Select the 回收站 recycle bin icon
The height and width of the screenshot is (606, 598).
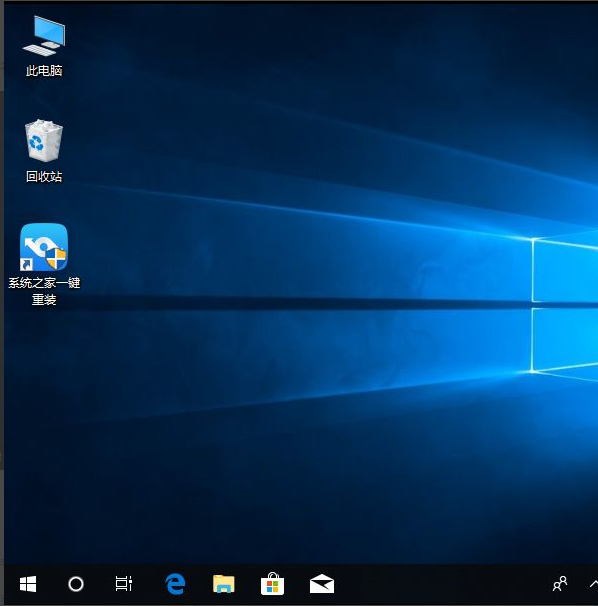[x=44, y=141]
